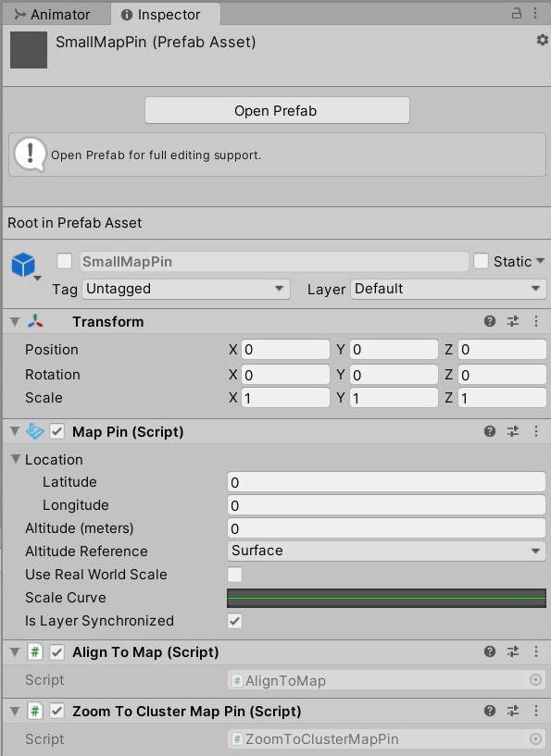The image size is (551, 756).
Task: Toggle SmallMapPin active checkbox
Action: click(64, 261)
